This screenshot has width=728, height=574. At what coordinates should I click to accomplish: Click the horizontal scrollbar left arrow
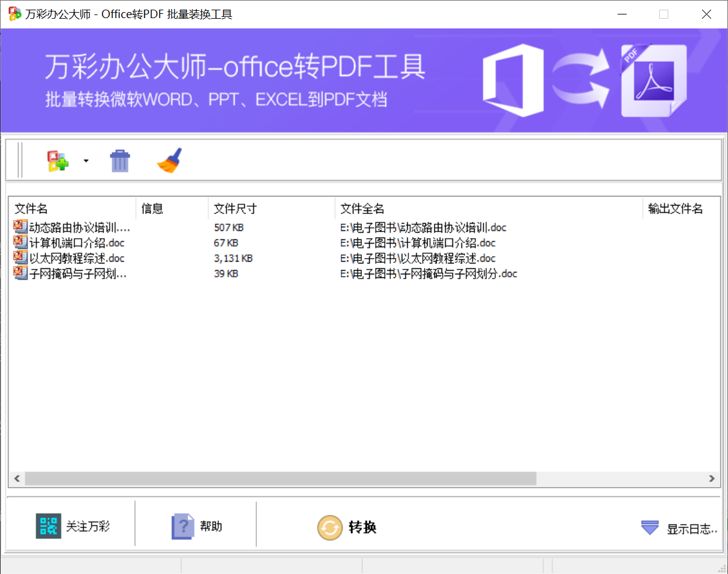coord(17,479)
